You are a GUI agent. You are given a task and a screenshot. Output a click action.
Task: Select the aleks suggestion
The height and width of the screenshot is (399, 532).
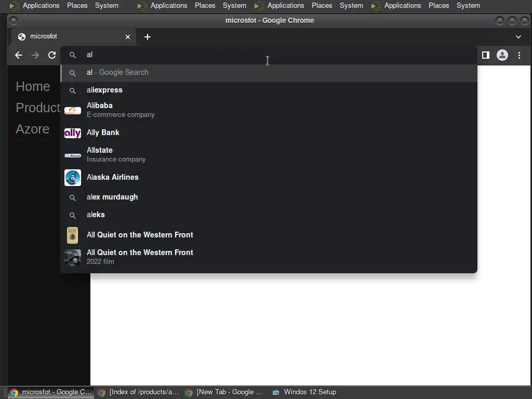pyautogui.click(x=269, y=215)
